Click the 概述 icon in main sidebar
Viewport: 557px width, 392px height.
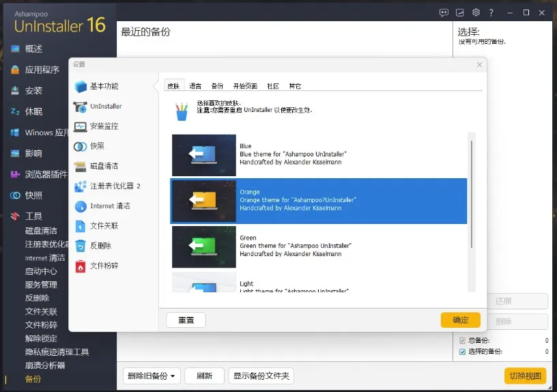pos(15,48)
